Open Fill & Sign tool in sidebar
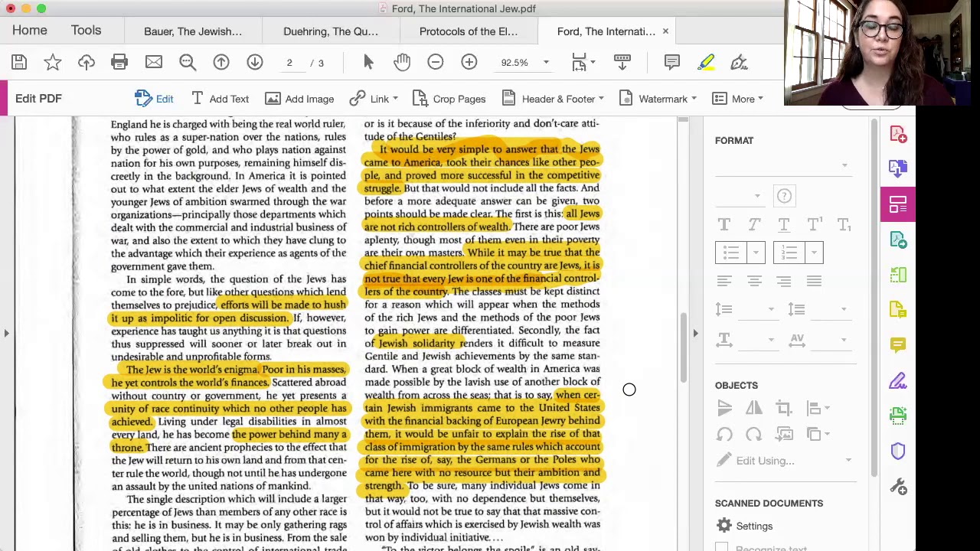The image size is (980, 551). click(898, 380)
